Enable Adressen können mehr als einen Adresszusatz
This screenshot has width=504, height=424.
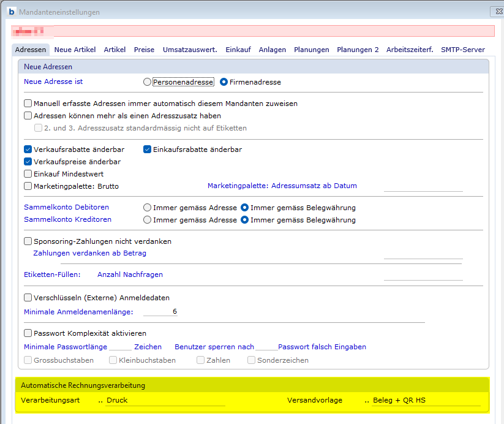(28, 116)
